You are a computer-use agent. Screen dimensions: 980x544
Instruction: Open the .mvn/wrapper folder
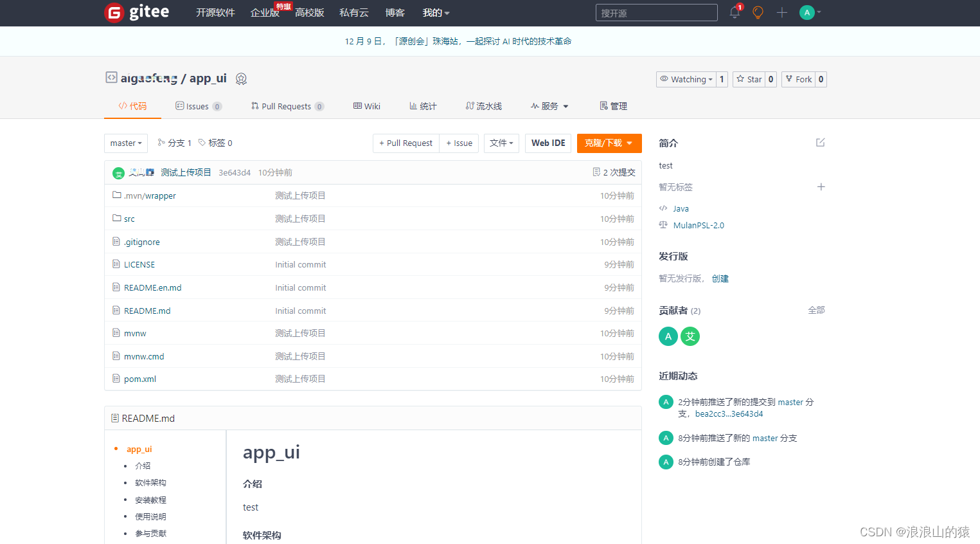pyautogui.click(x=150, y=195)
